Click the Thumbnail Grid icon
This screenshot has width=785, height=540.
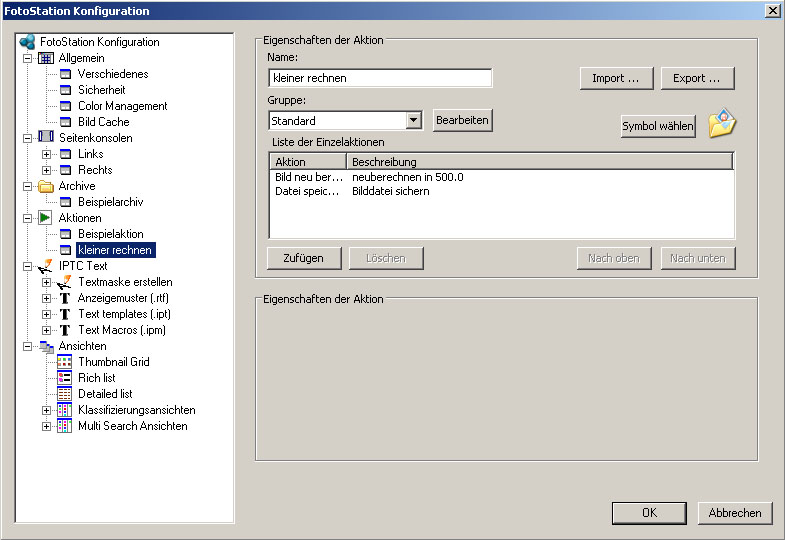click(x=65, y=362)
